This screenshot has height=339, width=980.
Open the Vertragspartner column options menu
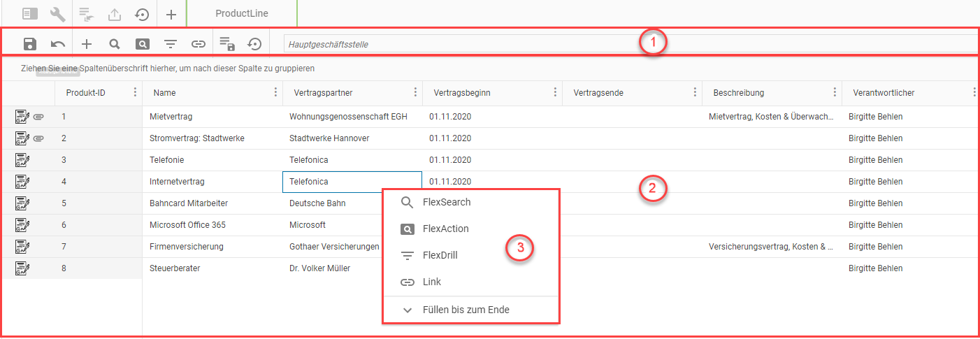(415, 93)
